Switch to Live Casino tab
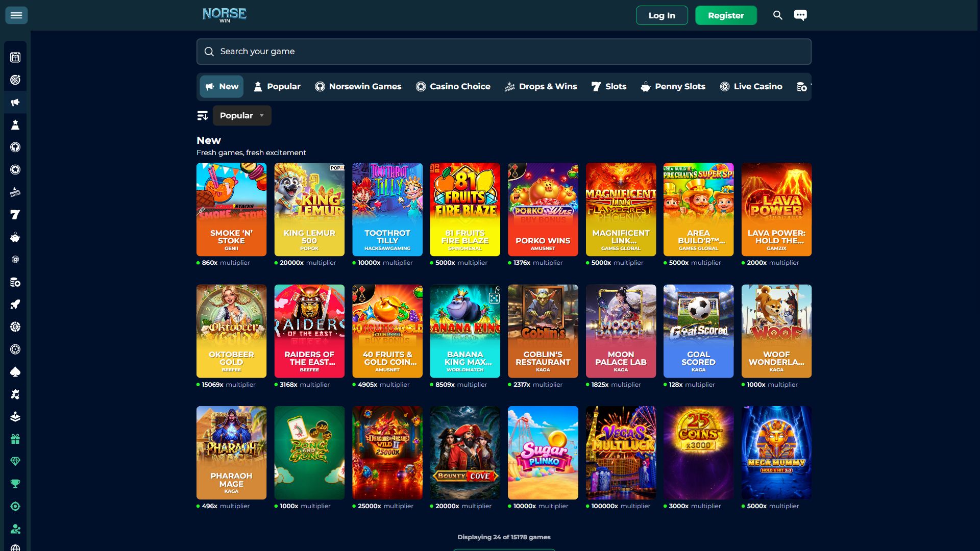This screenshot has height=551, width=980. (751, 87)
